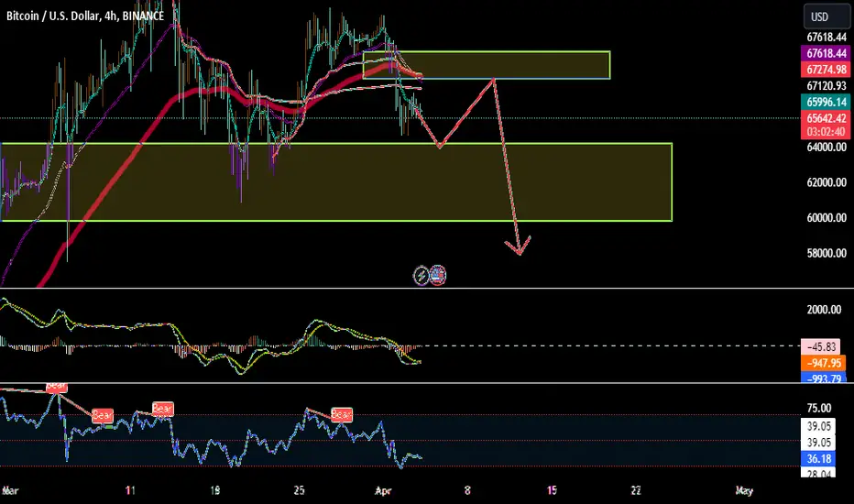The width and height of the screenshot is (854, 504).
Task: Click the 25 date on the time axis
Action: (299, 490)
